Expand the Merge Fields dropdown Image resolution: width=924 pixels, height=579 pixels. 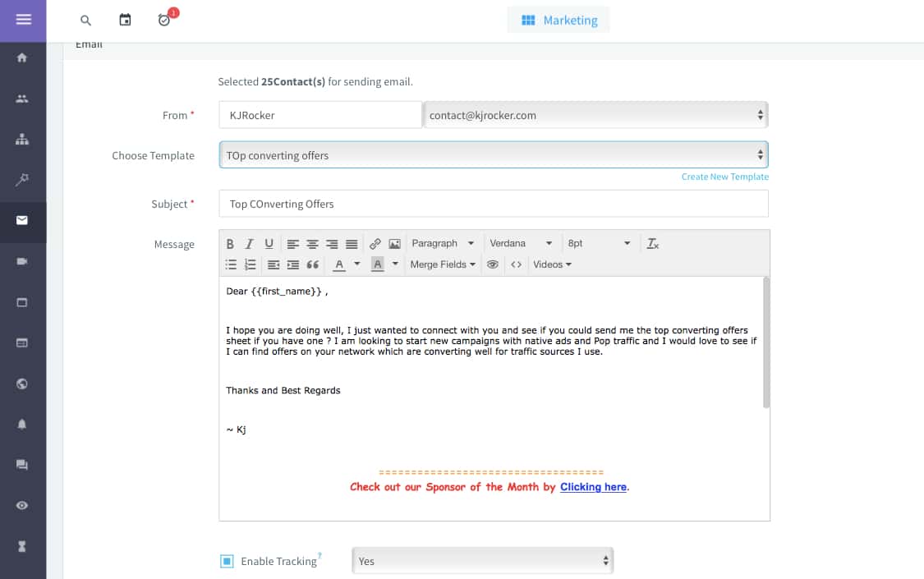(x=443, y=264)
